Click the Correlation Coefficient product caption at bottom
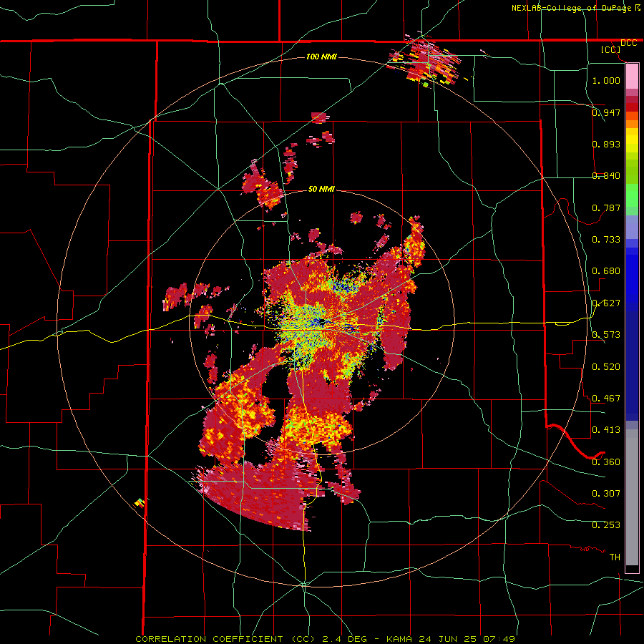Screen dimensions: 644x644 pos(325,639)
